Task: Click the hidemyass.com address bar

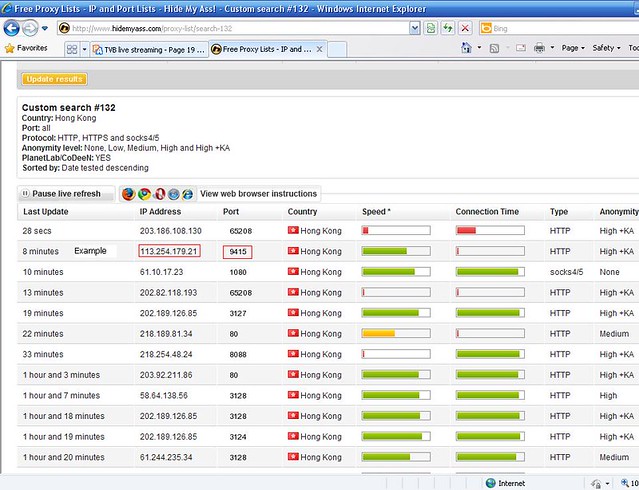Action: (x=234, y=29)
